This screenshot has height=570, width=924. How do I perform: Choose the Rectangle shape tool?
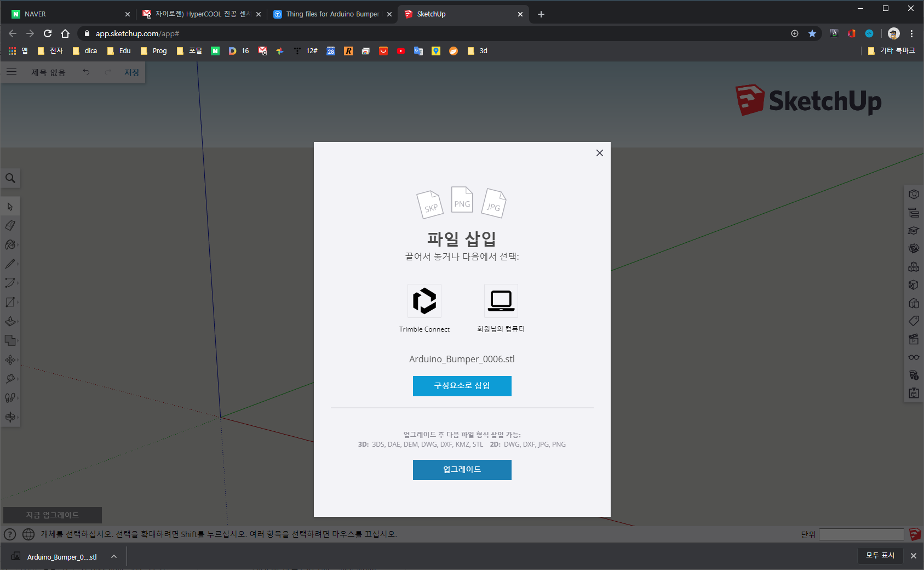pos(10,302)
